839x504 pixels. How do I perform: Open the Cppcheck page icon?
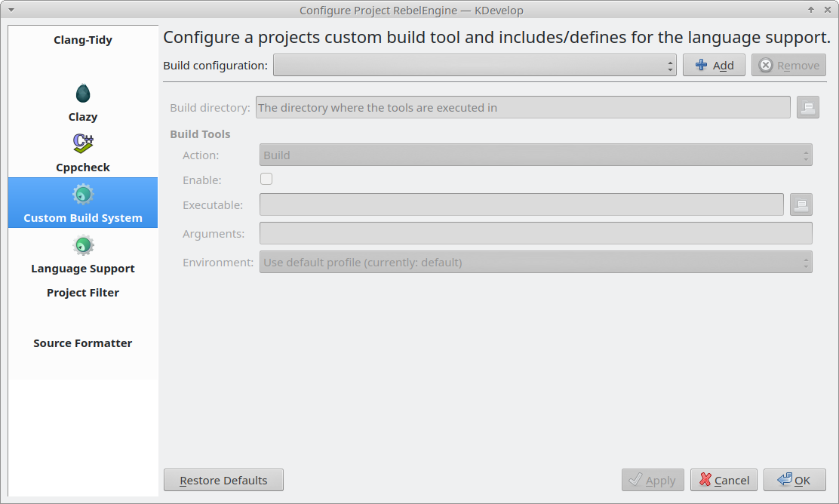click(x=83, y=143)
